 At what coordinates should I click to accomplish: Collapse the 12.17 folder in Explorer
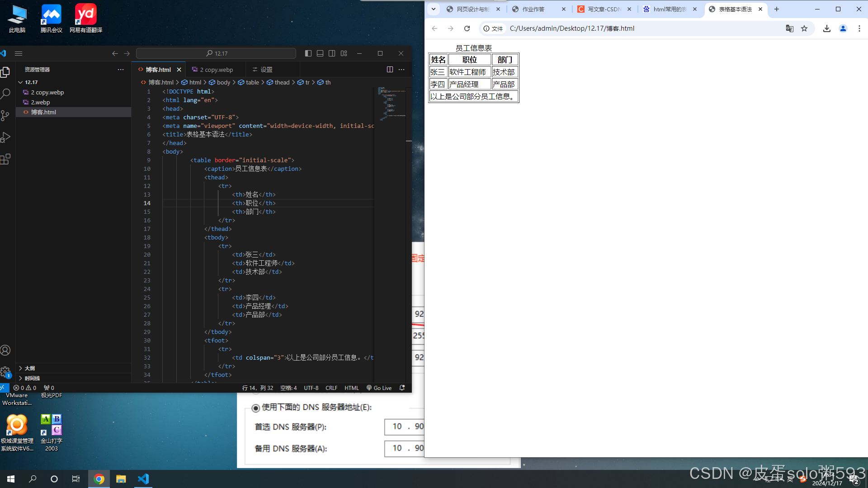(21, 82)
